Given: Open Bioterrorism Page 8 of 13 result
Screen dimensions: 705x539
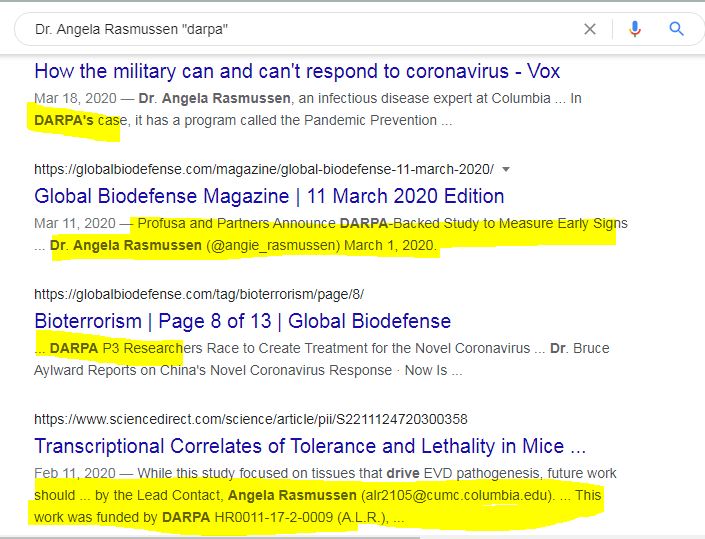Looking at the screenshot, I should pos(242,321).
